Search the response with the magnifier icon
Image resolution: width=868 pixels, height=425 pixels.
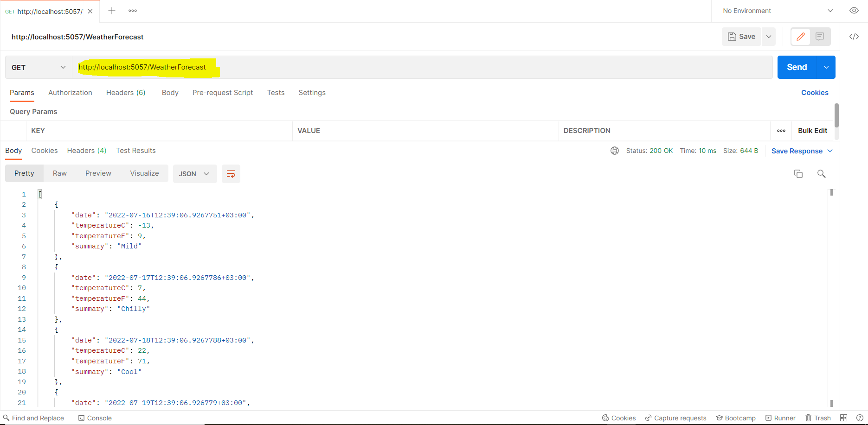821,174
